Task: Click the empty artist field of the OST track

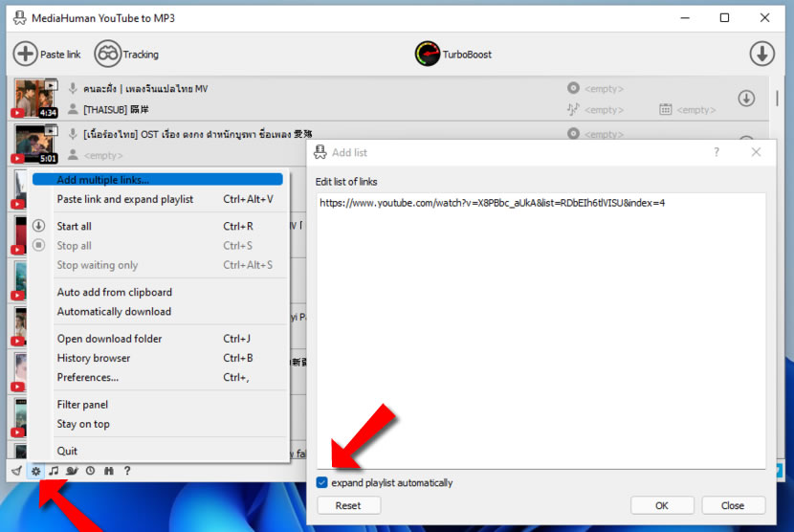Action: [103, 155]
